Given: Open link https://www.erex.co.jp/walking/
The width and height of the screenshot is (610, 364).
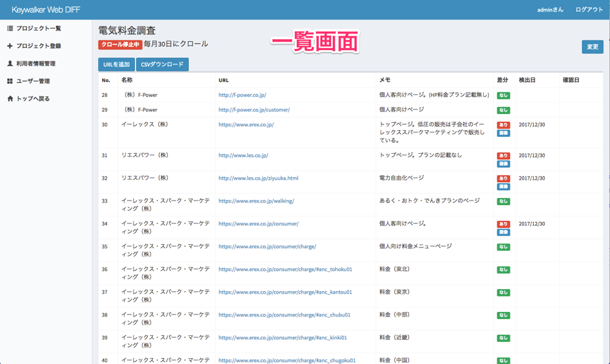Looking at the screenshot, I should 256,201.
